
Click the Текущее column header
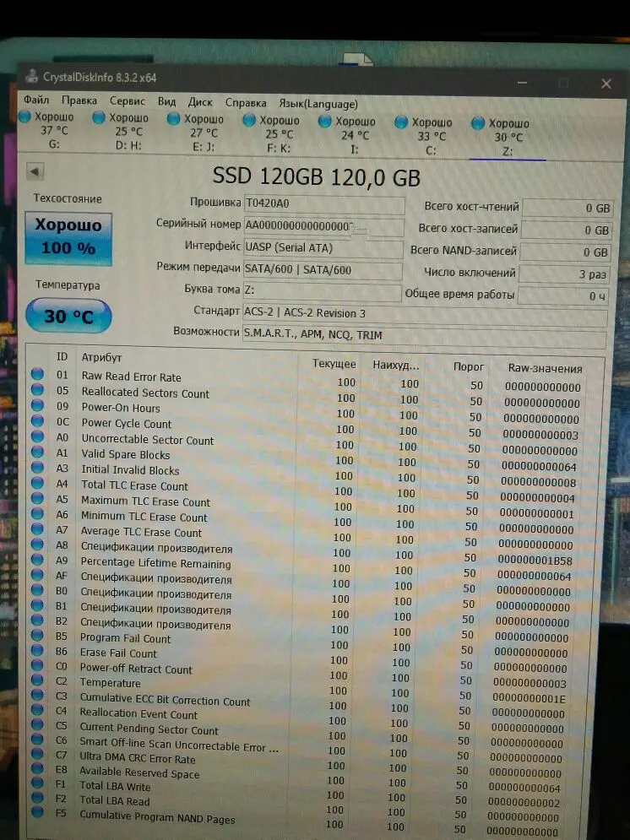tap(334, 364)
